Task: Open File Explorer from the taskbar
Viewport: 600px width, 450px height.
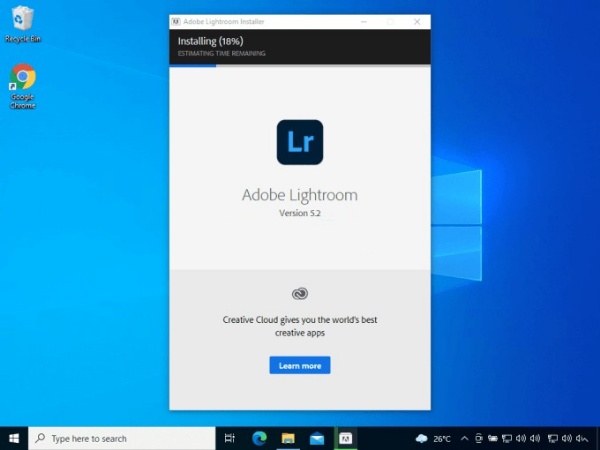Action: coord(288,439)
